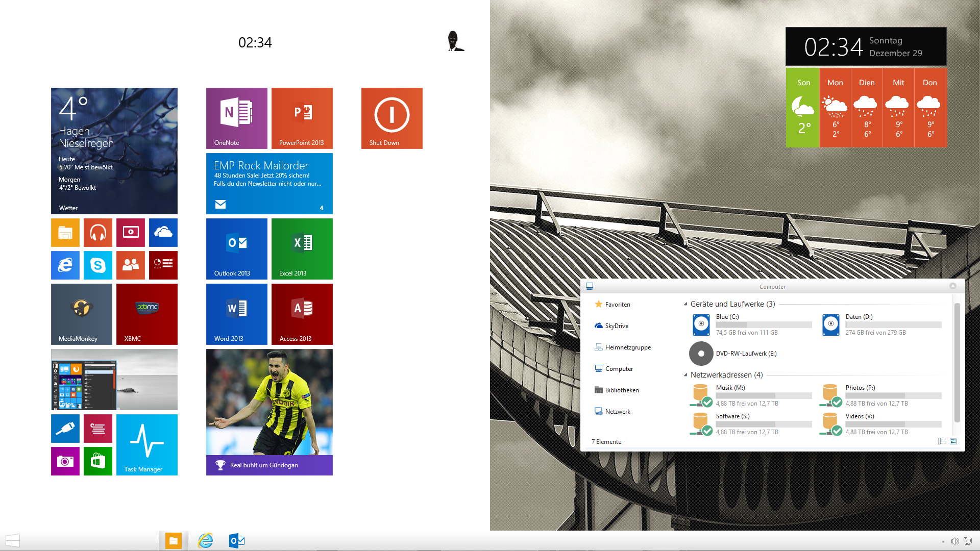
Task: Open the MediaMonkey tile
Action: (81, 314)
